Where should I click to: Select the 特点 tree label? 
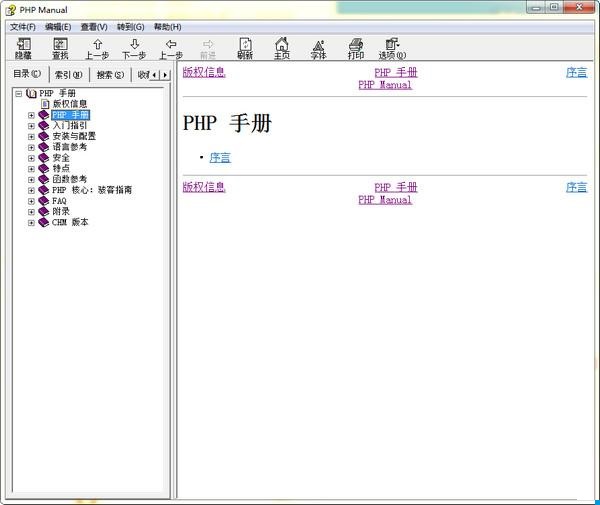61,168
